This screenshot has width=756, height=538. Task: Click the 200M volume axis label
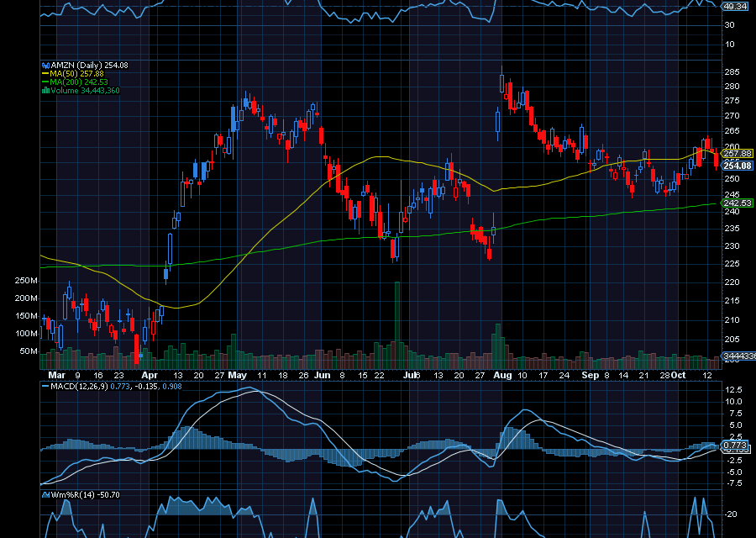(x=26, y=298)
